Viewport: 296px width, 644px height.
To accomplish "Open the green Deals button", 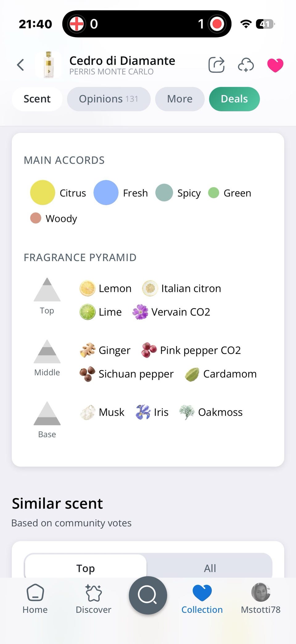I will (234, 99).
